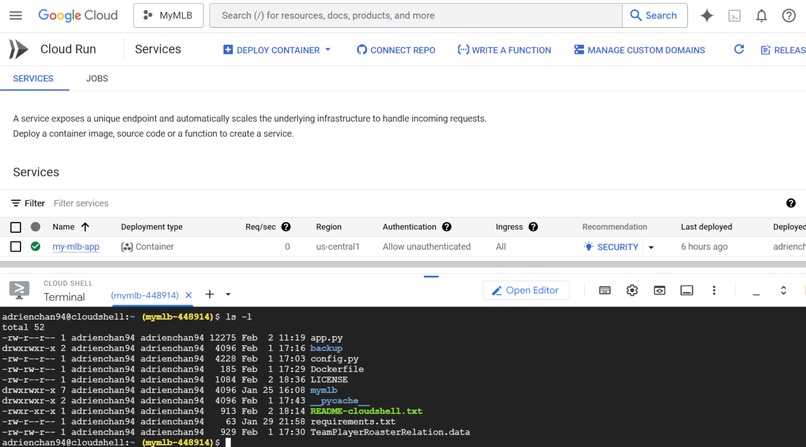The height and width of the screenshot is (447, 806).
Task: Click the Cloud Shell panel resize handle
Action: pos(431,276)
